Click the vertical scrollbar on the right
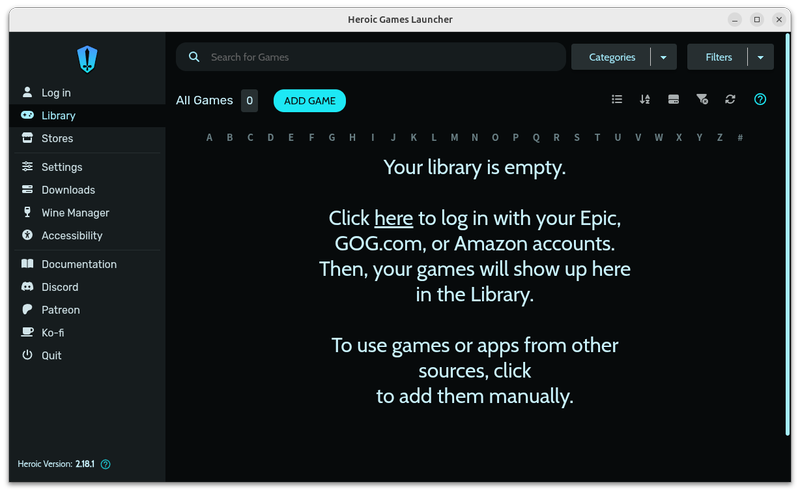The height and width of the screenshot is (493, 800). (x=787, y=234)
